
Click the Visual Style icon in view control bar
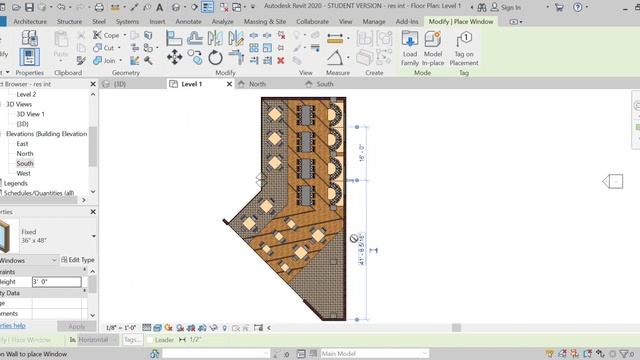click(x=157, y=328)
